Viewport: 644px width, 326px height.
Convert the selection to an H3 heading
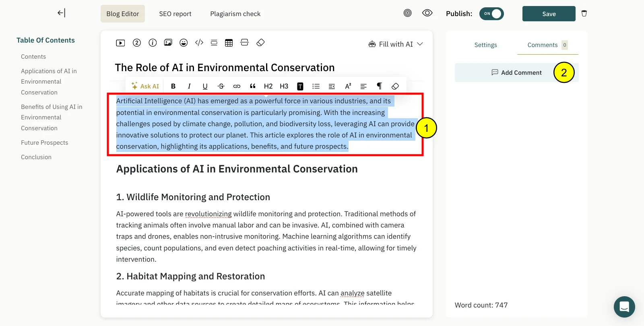click(x=284, y=86)
